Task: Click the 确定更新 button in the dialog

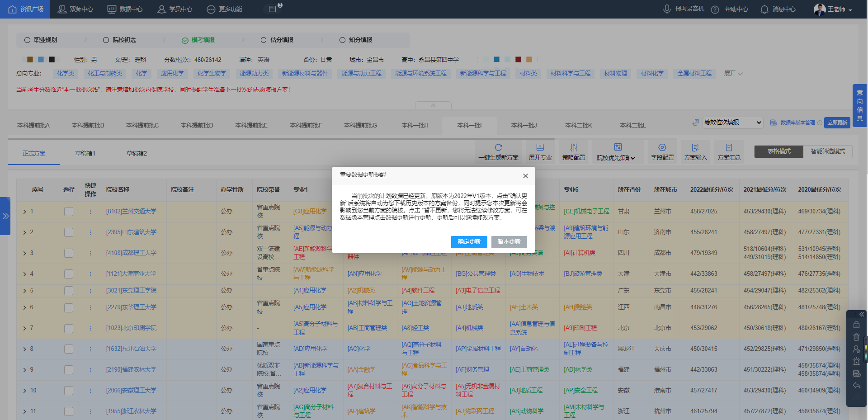Action: [x=469, y=242]
